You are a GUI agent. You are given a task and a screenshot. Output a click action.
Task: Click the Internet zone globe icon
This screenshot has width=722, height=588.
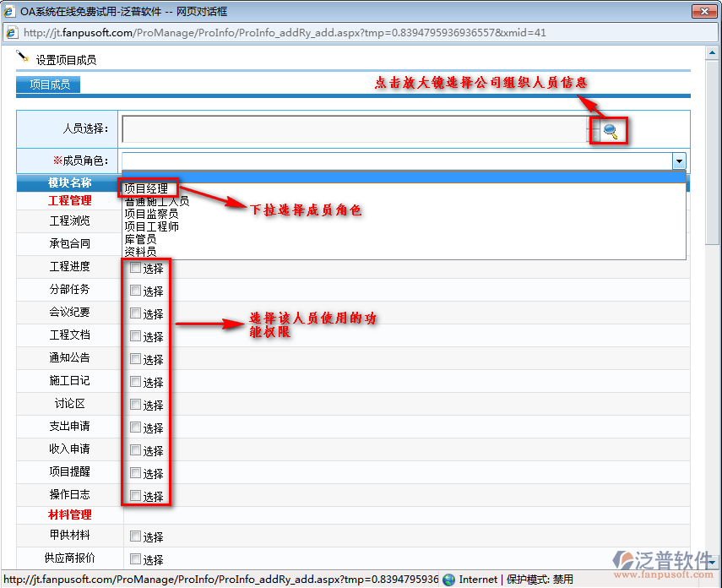click(x=448, y=580)
